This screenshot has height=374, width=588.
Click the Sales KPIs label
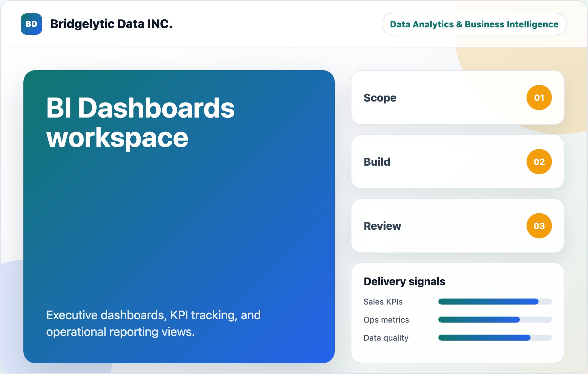click(x=383, y=302)
